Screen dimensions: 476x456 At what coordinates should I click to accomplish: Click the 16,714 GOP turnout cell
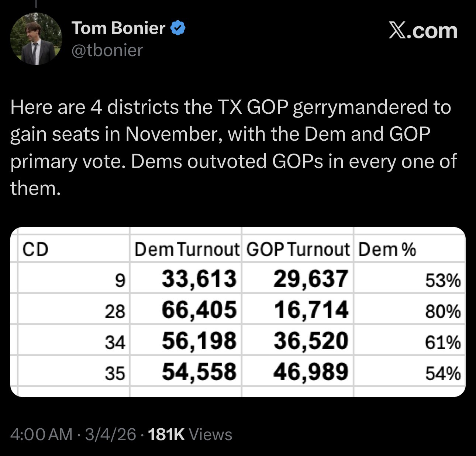point(311,309)
